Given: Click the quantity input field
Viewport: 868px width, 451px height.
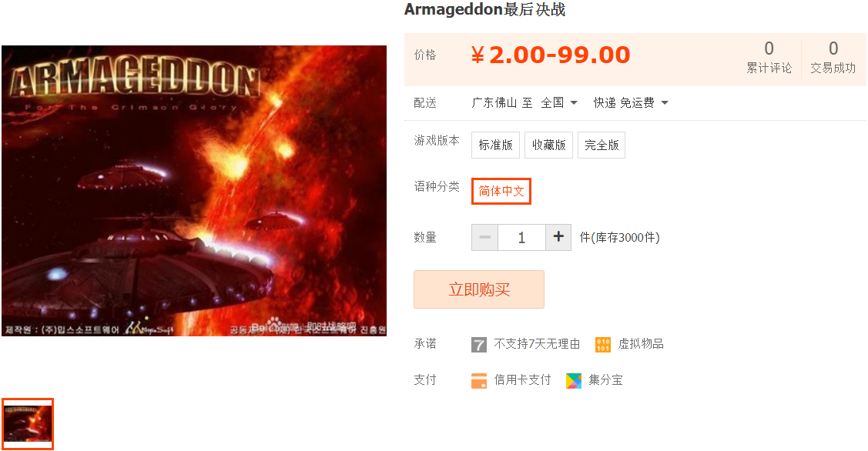Looking at the screenshot, I should tap(521, 237).
